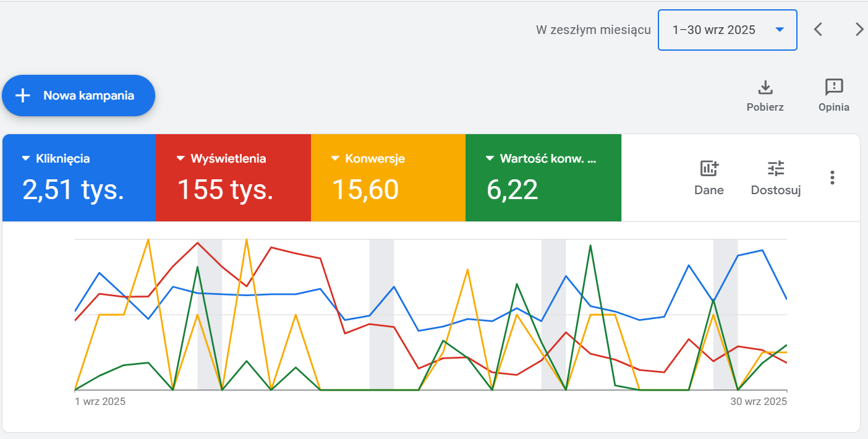868x439 pixels.
Task: Click the Pobierz download icon
Action: [765, 87]
